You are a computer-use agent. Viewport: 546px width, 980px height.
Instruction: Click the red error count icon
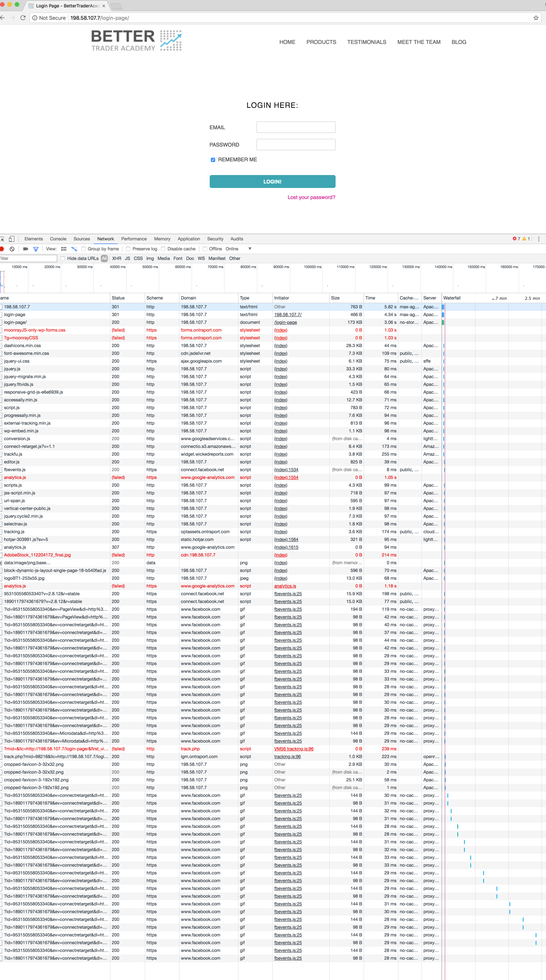tap(515, 239)
